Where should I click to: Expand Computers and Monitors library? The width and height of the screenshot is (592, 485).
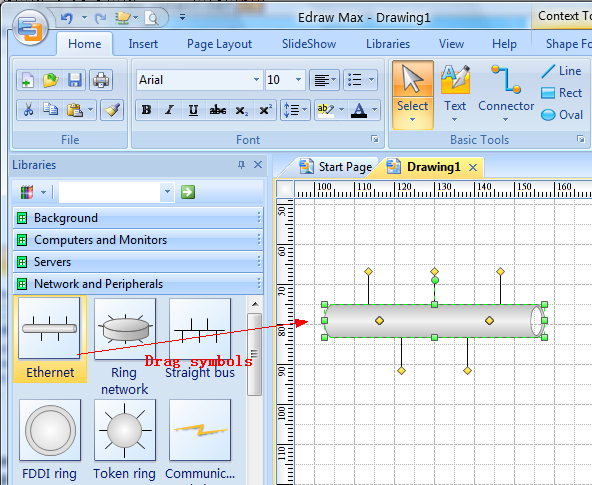138,240
